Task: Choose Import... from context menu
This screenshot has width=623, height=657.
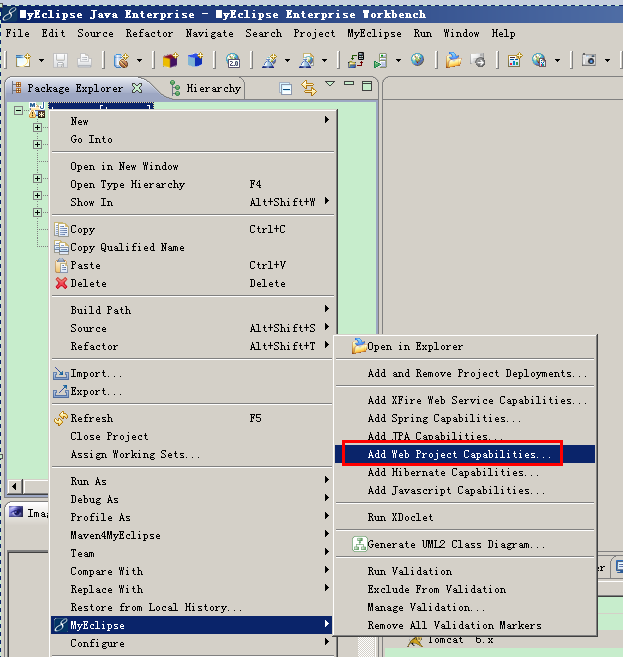Action: tap(193, 374)
